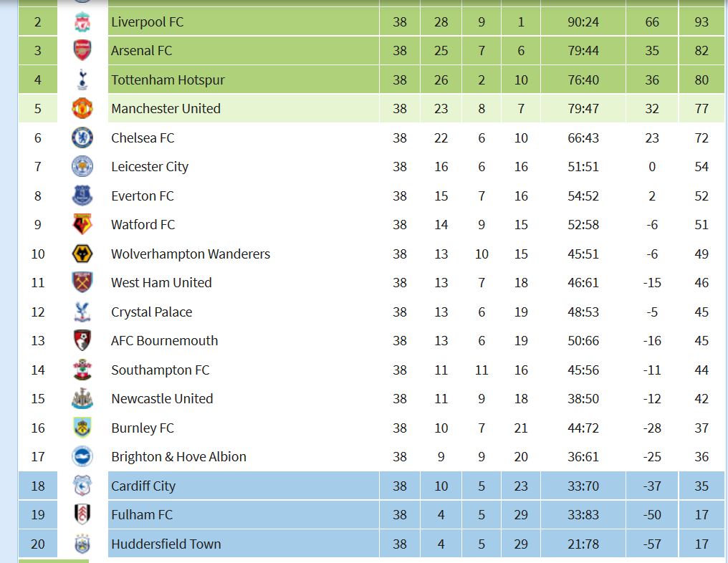Click Cardiff City in relegation zone
The width and height of the screenshot is (728, 563).
(x=143, y=486)
